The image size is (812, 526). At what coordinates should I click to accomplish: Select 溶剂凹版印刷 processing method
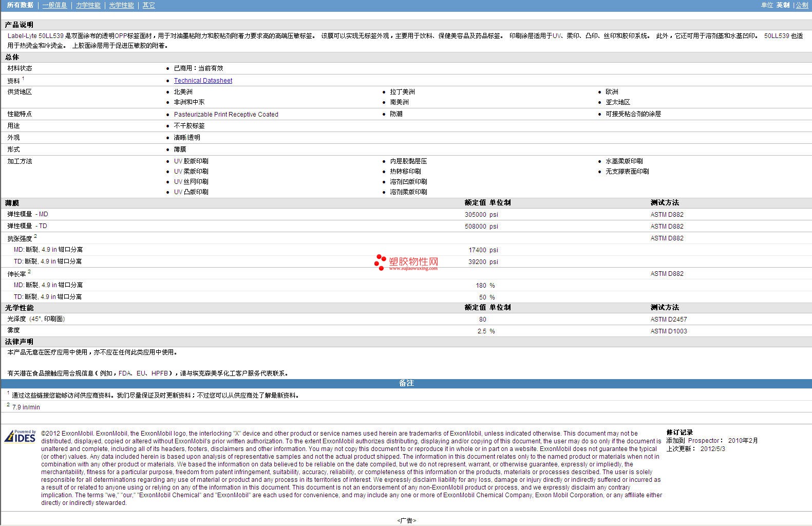point(408,182)
